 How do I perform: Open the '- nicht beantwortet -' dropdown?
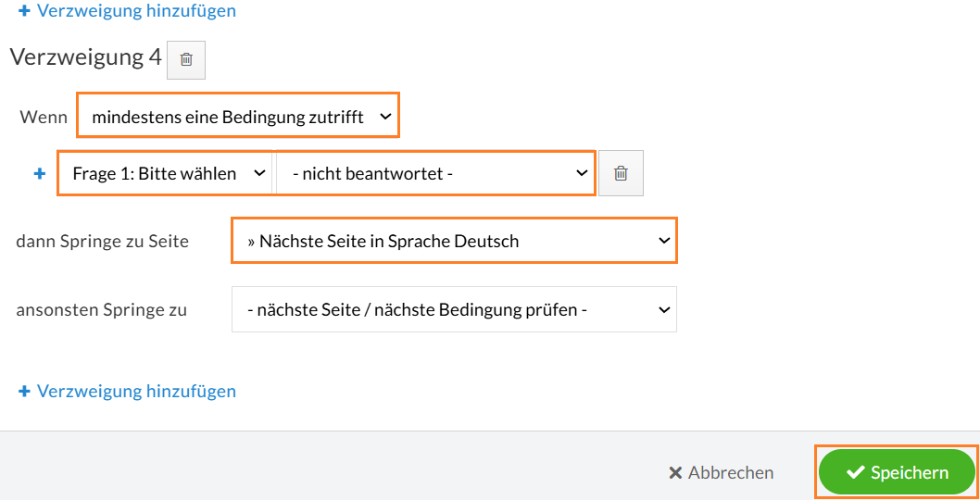click(435, 173)
